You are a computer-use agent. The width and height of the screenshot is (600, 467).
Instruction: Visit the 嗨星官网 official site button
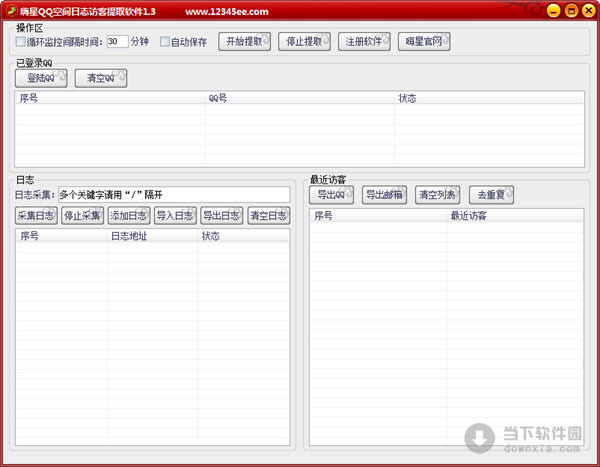424,41
